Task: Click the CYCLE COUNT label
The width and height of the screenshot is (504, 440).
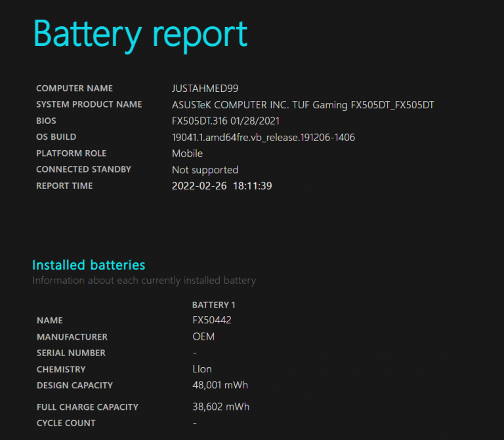Action: click(66, 424)
